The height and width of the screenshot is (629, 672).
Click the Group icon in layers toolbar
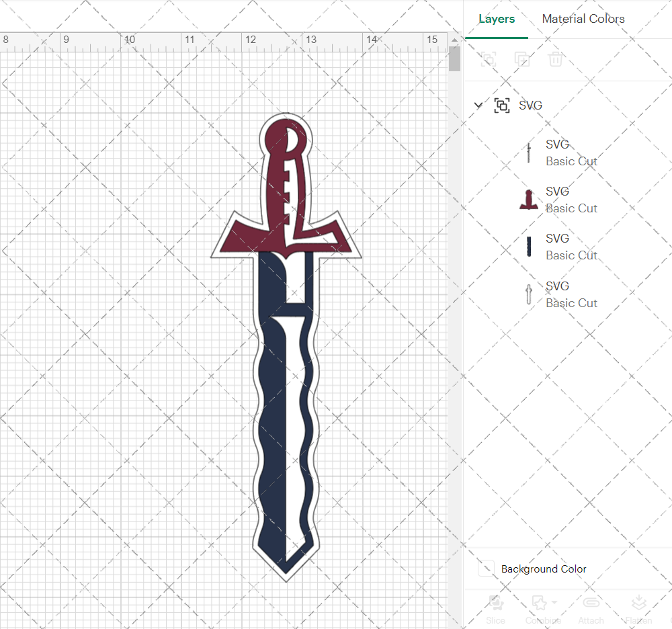(488, 59)
